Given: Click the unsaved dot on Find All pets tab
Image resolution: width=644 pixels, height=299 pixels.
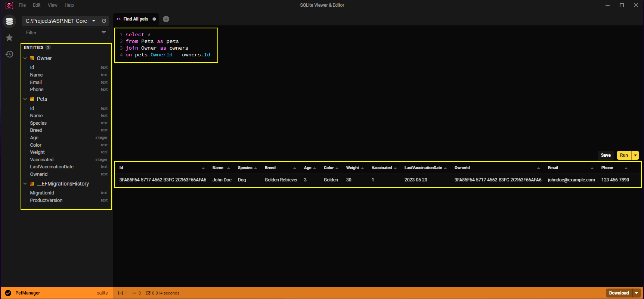Looking at the screenshot, I should [x=154, y=19].
